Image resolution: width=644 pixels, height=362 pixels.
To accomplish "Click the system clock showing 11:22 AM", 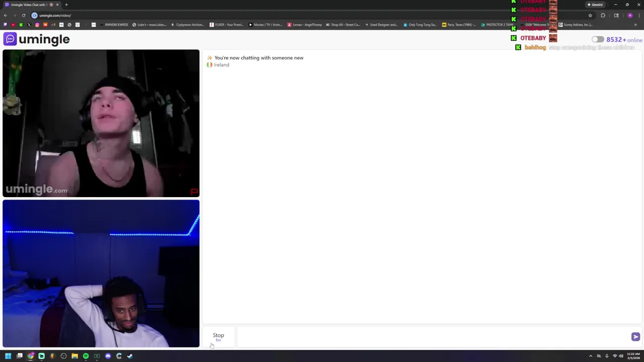I will [x=633, y=355].
